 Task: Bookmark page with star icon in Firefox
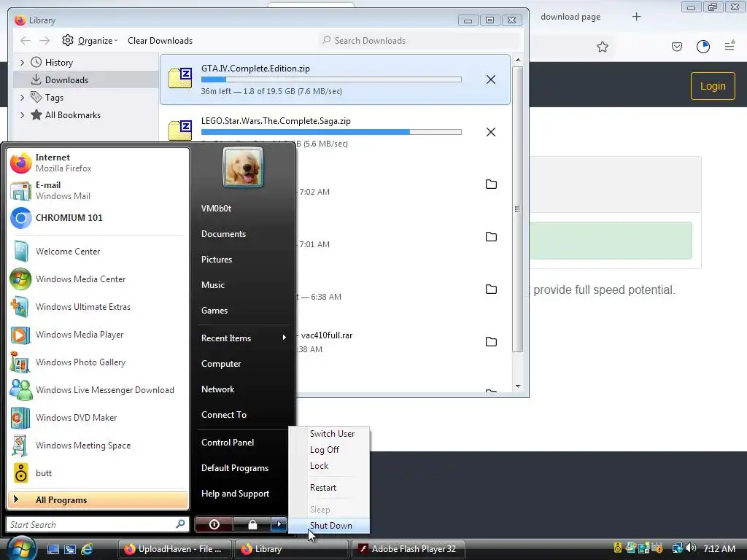coord(602,47)
